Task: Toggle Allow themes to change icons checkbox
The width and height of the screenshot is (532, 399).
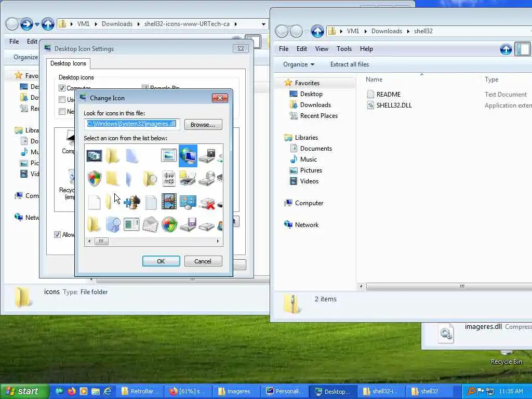Action: pos(57,234)
